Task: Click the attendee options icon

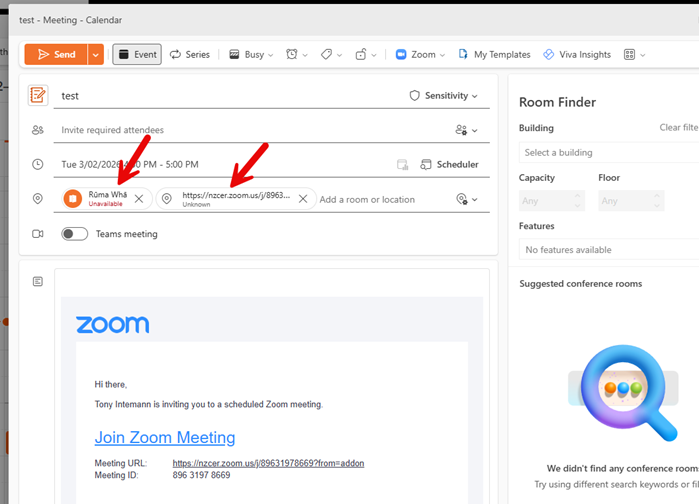Action: tap(461, 130)
